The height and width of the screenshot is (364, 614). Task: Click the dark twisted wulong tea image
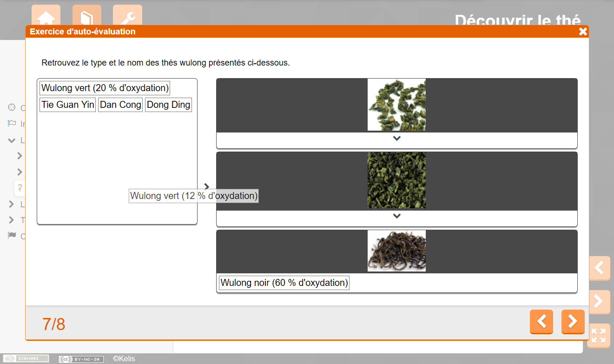click(x=396, y=251)
